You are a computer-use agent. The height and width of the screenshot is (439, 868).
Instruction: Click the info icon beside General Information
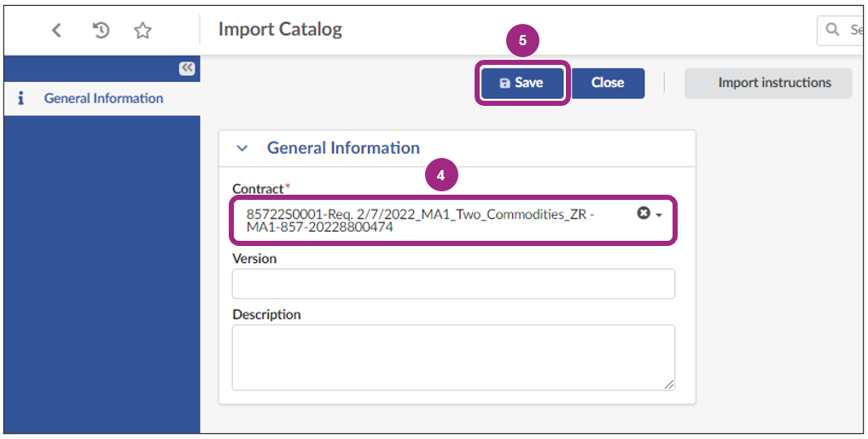tap(21, 98)
